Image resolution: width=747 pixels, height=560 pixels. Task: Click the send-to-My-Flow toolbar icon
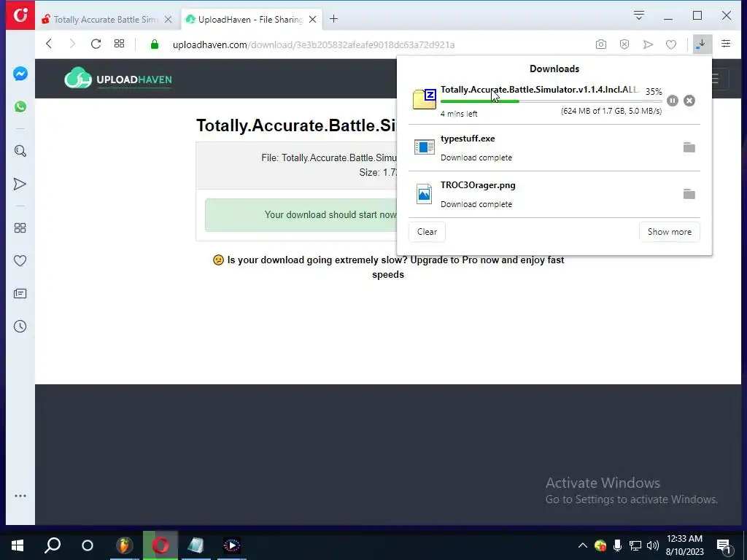(x=648, y=44)
